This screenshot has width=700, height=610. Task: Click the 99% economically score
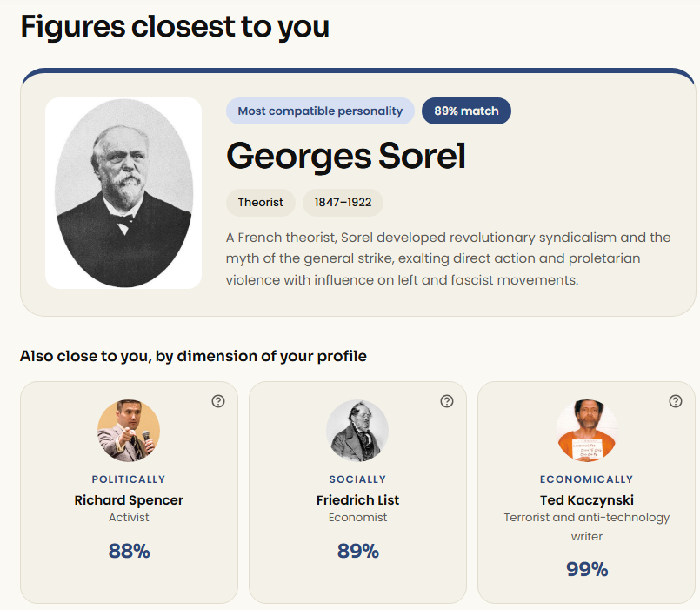coord(587,569)
